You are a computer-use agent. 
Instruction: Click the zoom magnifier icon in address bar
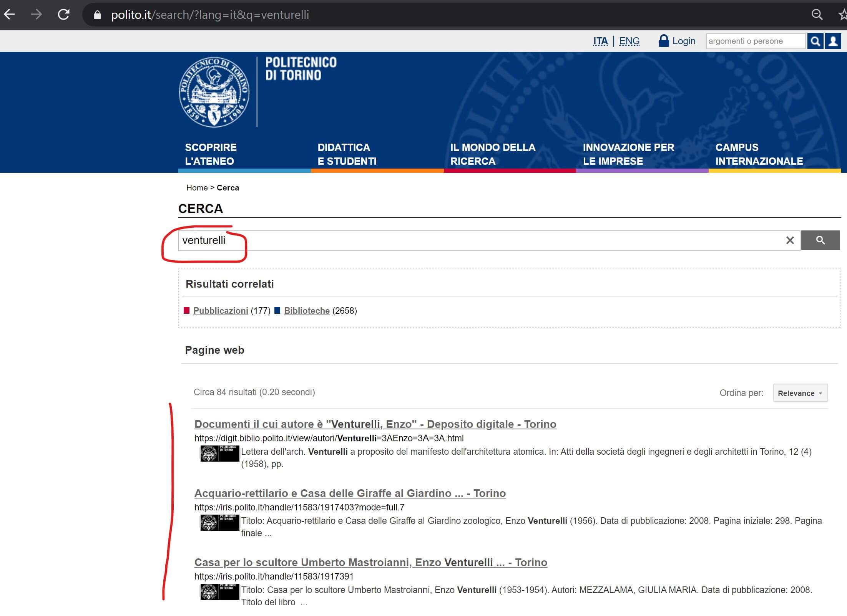pos(817,15)
